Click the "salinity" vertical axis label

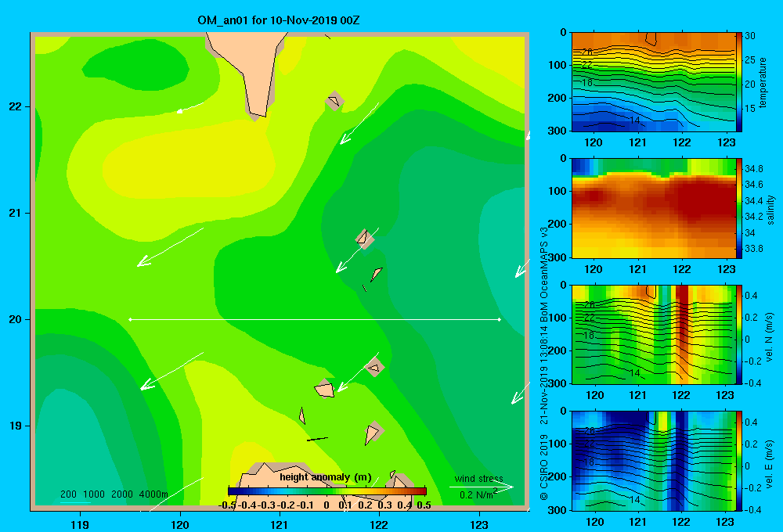tap(770, 210)
